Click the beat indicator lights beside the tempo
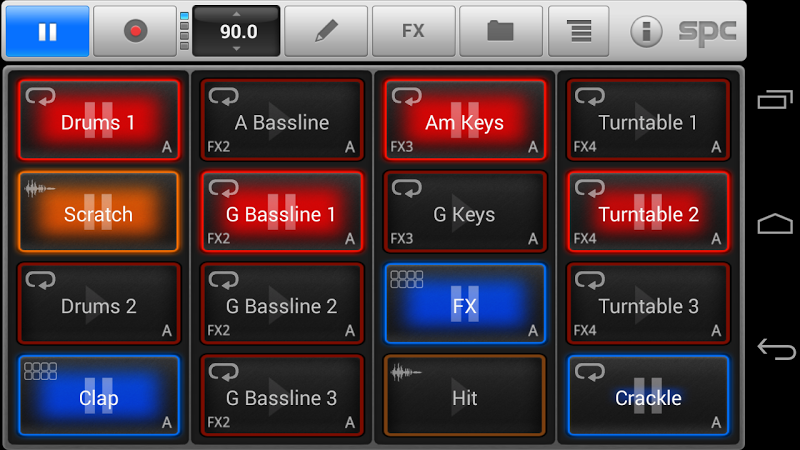The image size is (800, 450). click(x=184, y=31)
